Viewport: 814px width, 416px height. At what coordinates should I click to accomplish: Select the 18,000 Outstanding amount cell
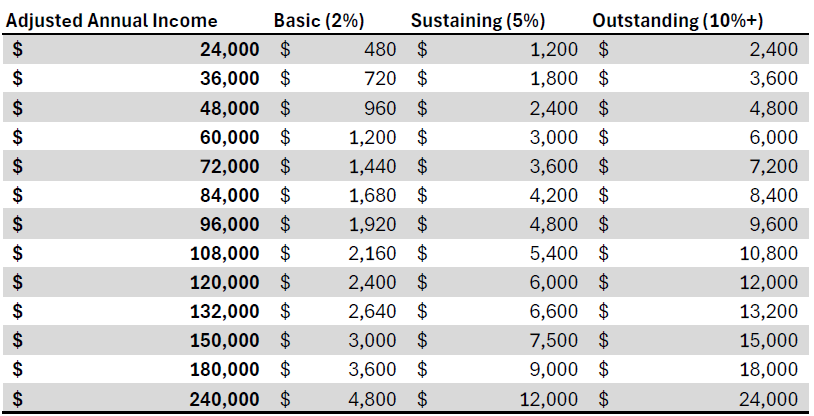[x=768, y=369]
